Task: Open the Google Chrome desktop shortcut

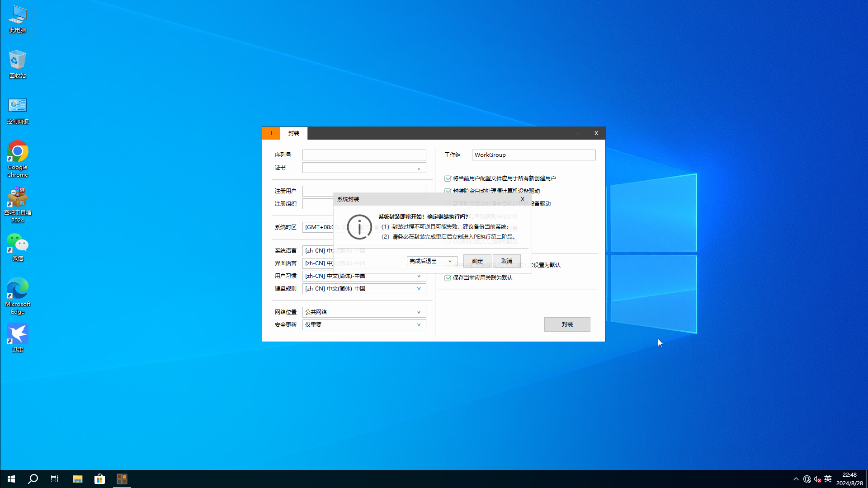Action: 18,159
